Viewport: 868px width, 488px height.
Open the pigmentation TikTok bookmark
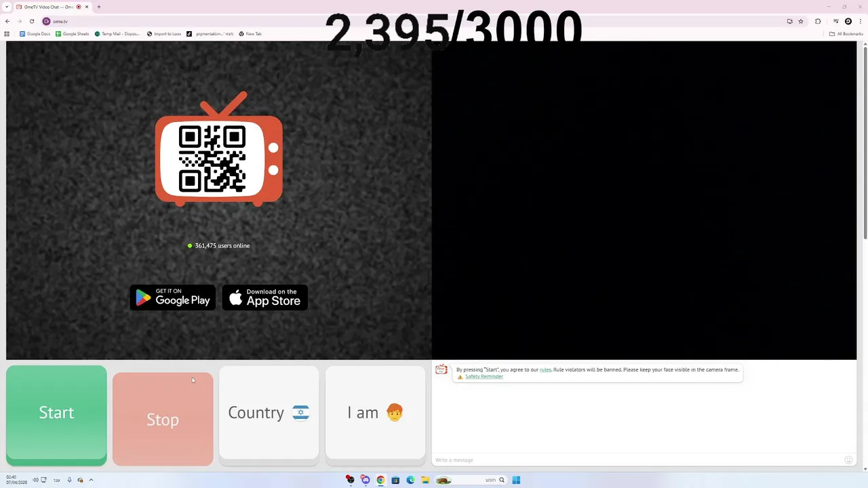210,34
